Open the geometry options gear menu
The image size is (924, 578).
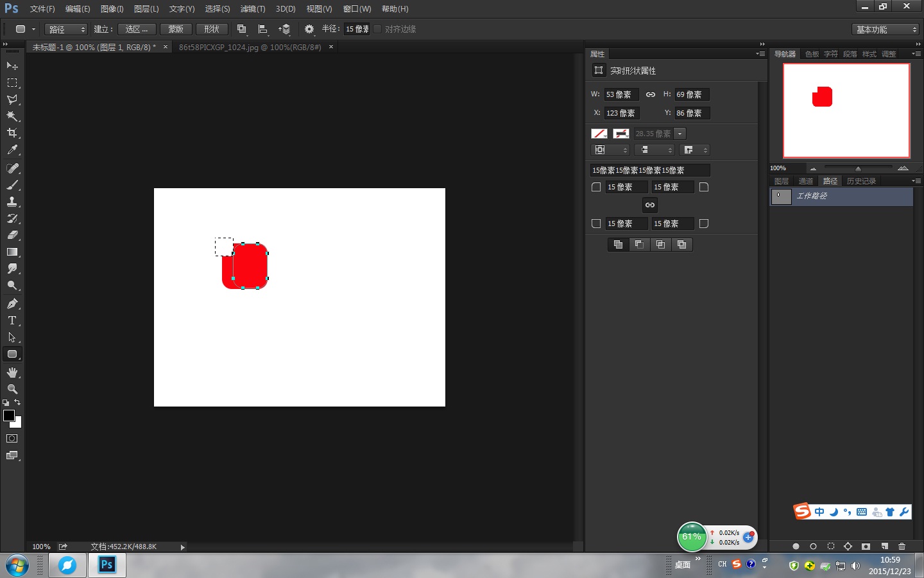(x=309, y=29)
